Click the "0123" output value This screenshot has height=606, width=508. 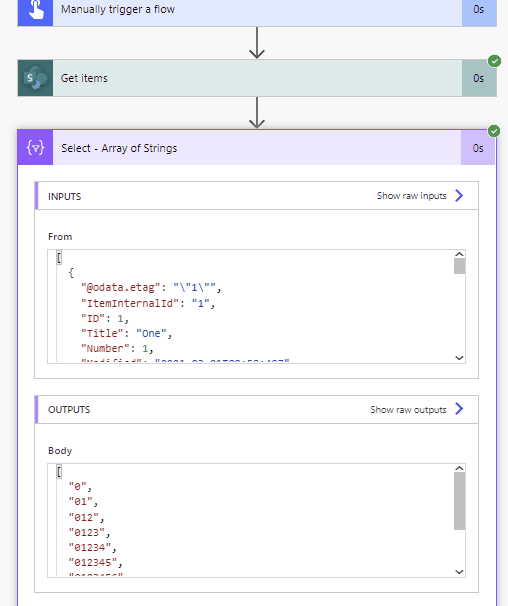click(x=87, y=533)
